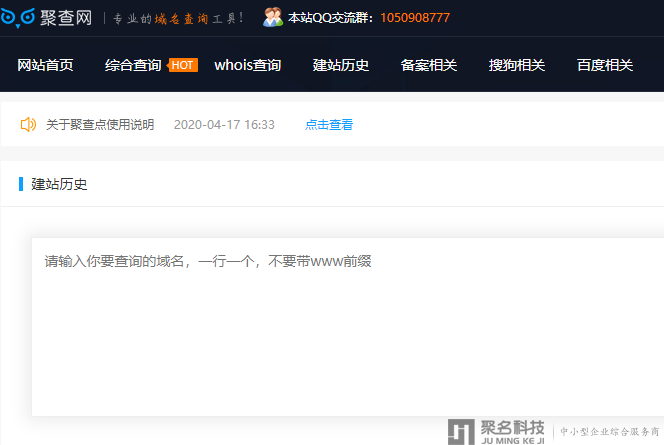
Task: Open the 百度相关 navigation item
Action: click(605, 65)
